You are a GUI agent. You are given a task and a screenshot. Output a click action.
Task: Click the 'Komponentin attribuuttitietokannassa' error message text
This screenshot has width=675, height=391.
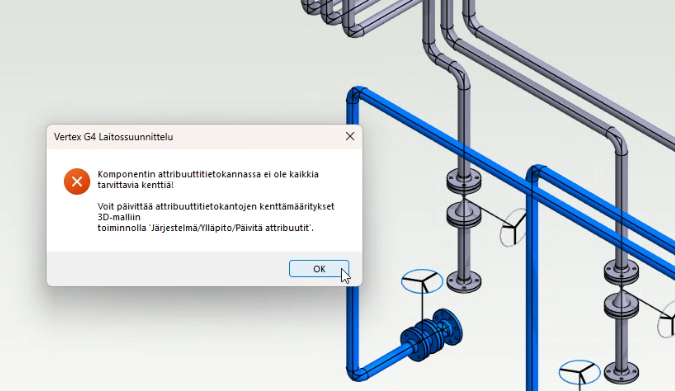[x=208, y=179]
